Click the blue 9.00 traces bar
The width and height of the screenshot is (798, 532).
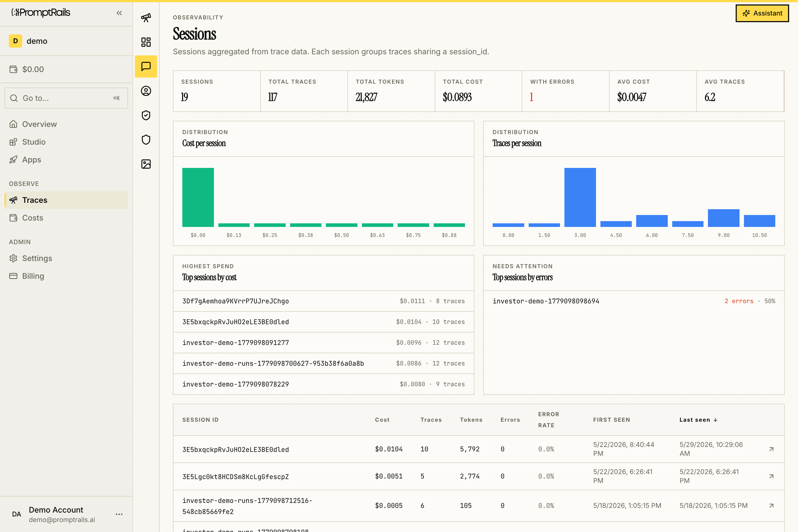(723, 218)
